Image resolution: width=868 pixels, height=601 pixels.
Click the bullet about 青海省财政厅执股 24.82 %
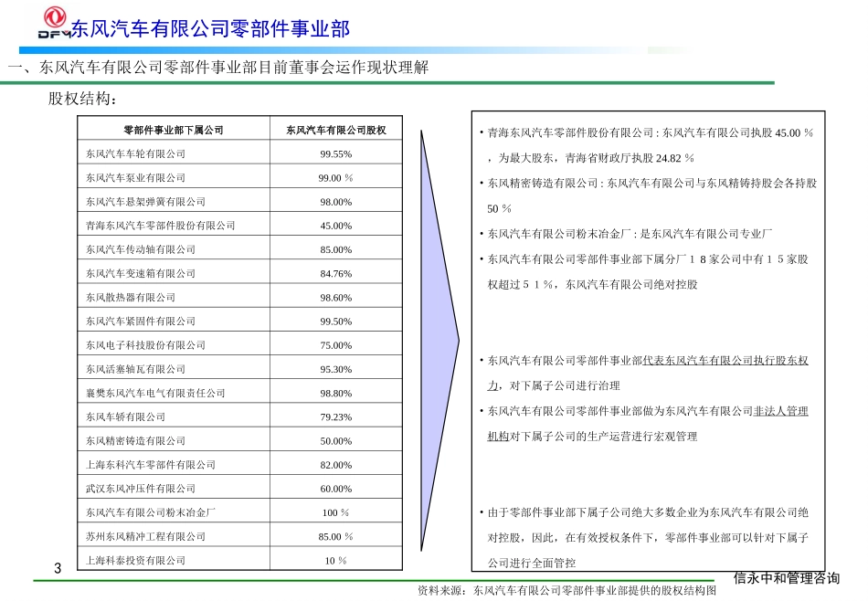click(x=647, y=145)
